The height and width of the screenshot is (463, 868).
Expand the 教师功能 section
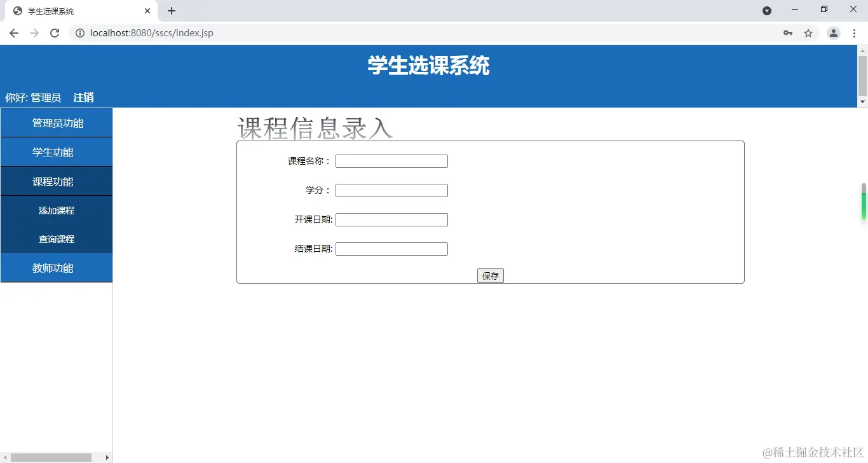56,268
